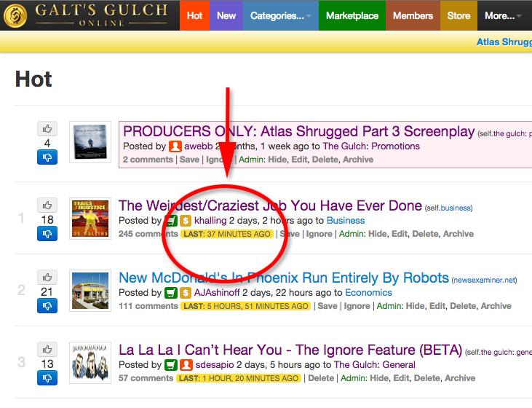Admin Hide the Atlas Shrugged Screenplay post
The height and width of the screenshot is (408, 532).
(277, 160)
